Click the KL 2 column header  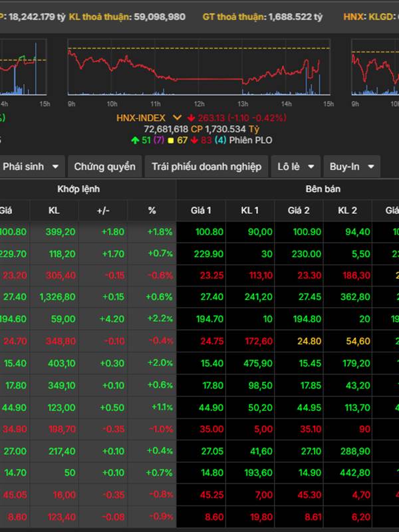click(347, 210)
